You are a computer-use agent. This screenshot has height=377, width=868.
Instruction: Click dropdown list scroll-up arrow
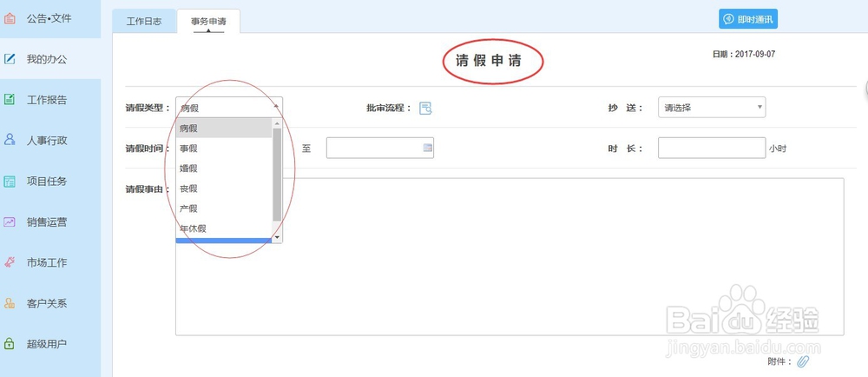click(278, 122)
